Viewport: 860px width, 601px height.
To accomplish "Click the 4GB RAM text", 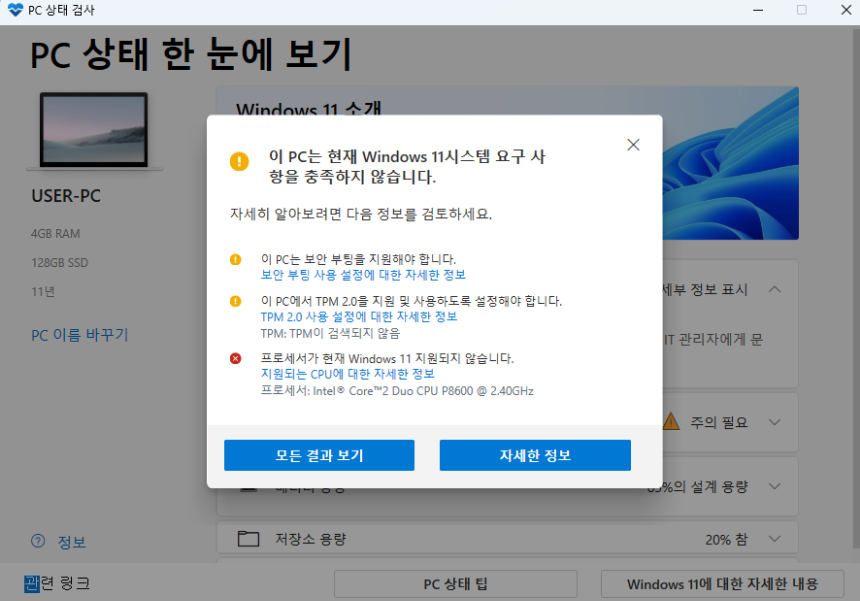I will pyautogui.click(x=55, y=234).
